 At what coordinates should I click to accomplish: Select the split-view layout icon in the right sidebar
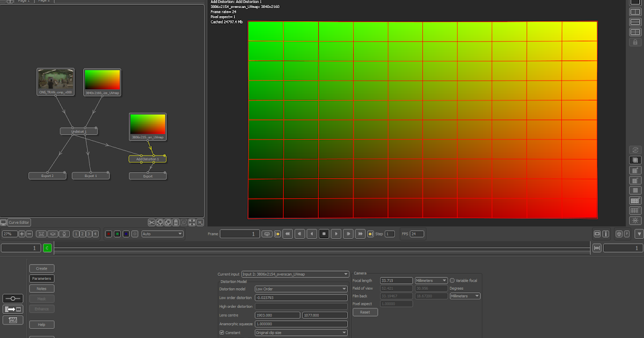tap(635, 11)
